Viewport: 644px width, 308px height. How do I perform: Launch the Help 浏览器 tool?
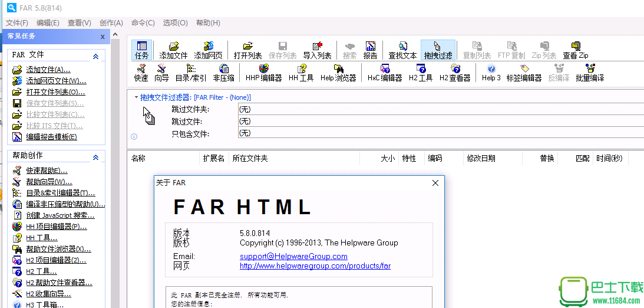[338, 73]
